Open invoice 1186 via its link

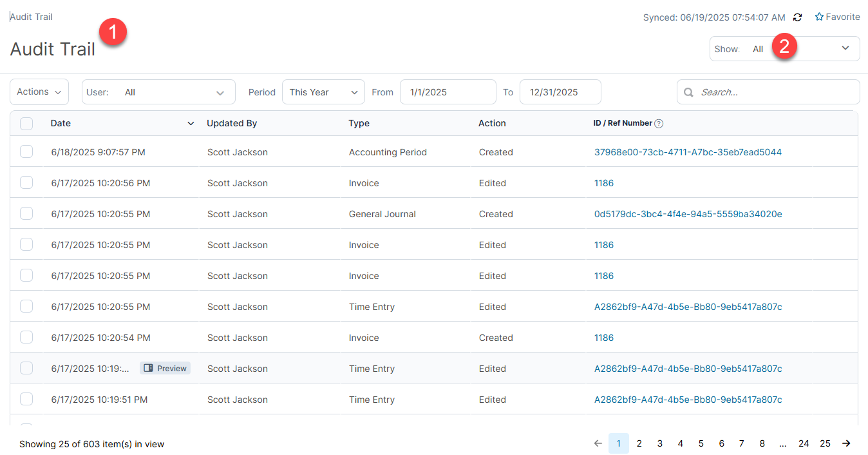pos(604,183)
